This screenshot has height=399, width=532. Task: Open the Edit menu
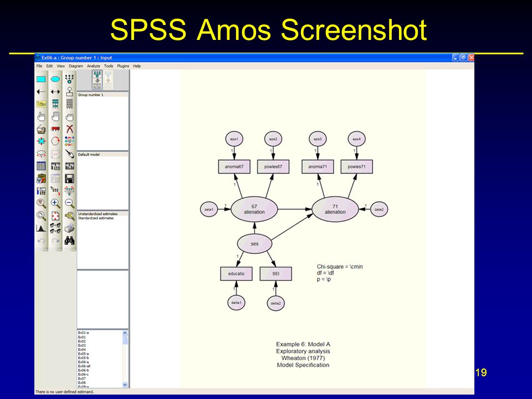click(49, 66)
